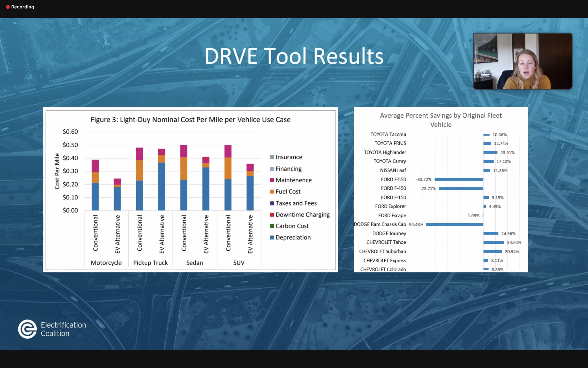Click the 34.64% value for CHEVROLET Tahoe
The width and height of the screenshot is (588, 368).
514,242
